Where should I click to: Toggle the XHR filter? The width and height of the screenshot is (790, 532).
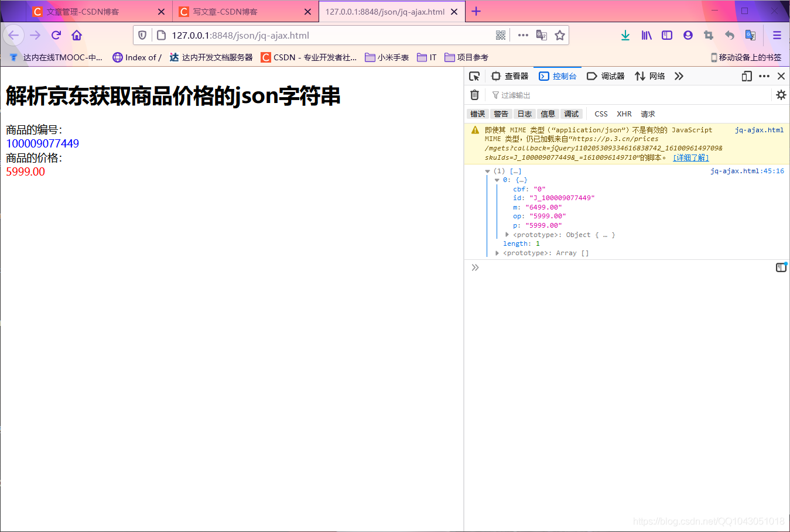pos(624,114)
